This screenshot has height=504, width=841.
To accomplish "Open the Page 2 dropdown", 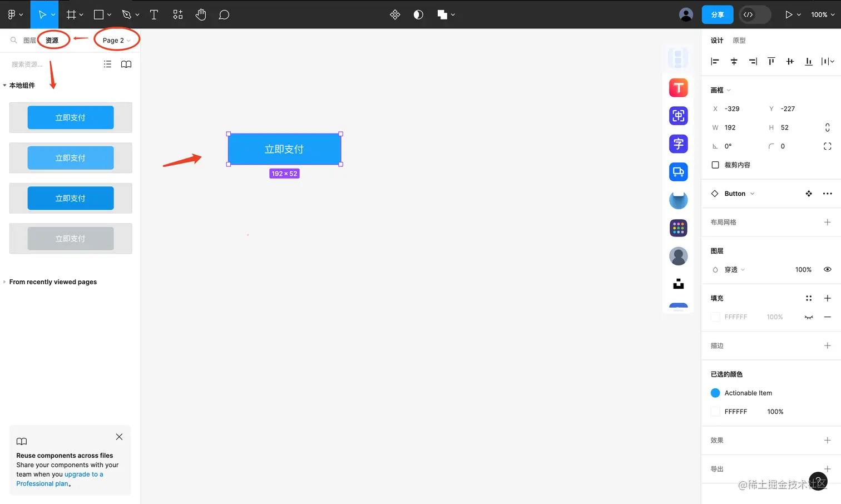I will (x=116, y=40).
